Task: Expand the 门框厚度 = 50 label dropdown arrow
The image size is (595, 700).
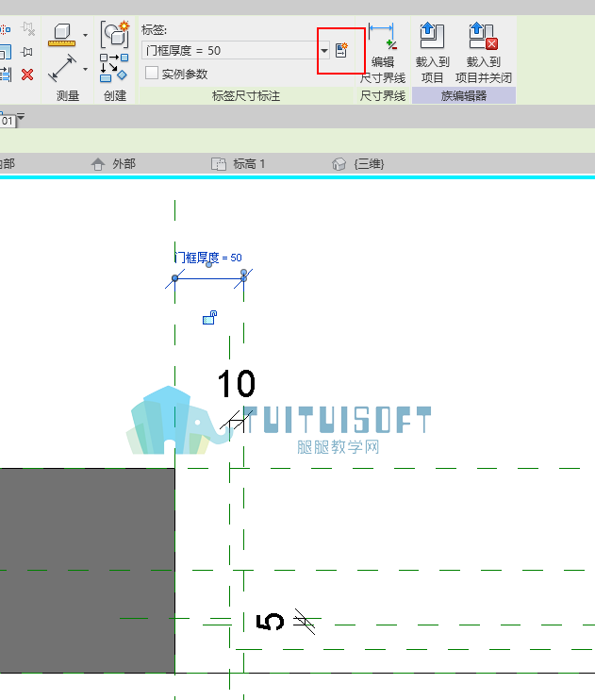Action: click(324, 50)
